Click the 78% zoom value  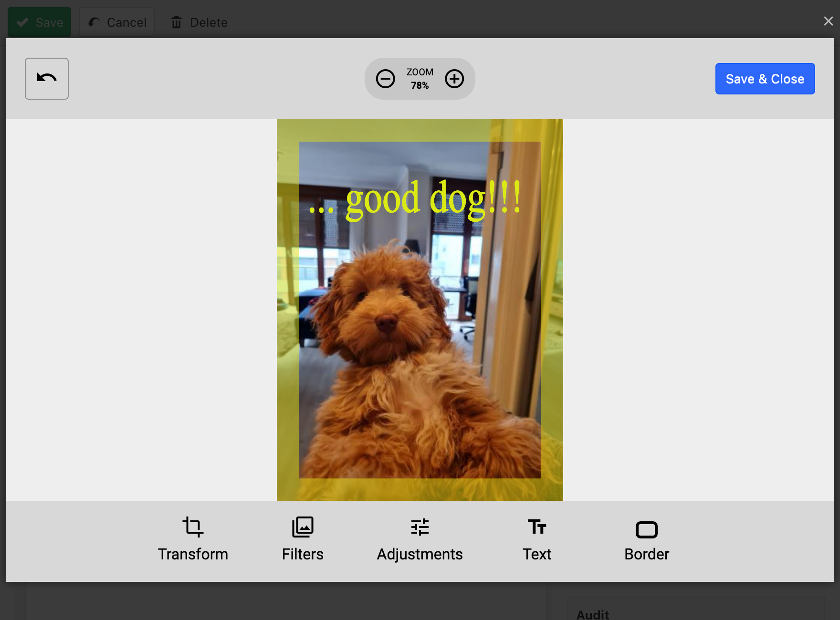[420, 85]
